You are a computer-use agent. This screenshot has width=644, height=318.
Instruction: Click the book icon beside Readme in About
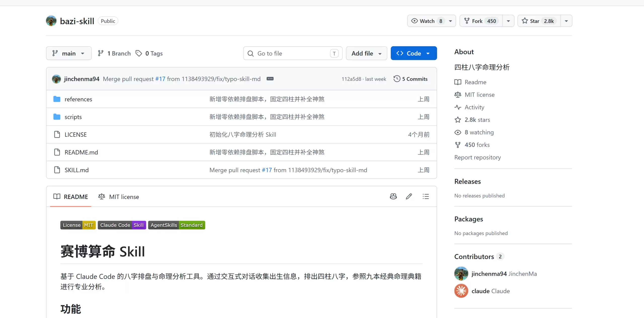point(458,82)
